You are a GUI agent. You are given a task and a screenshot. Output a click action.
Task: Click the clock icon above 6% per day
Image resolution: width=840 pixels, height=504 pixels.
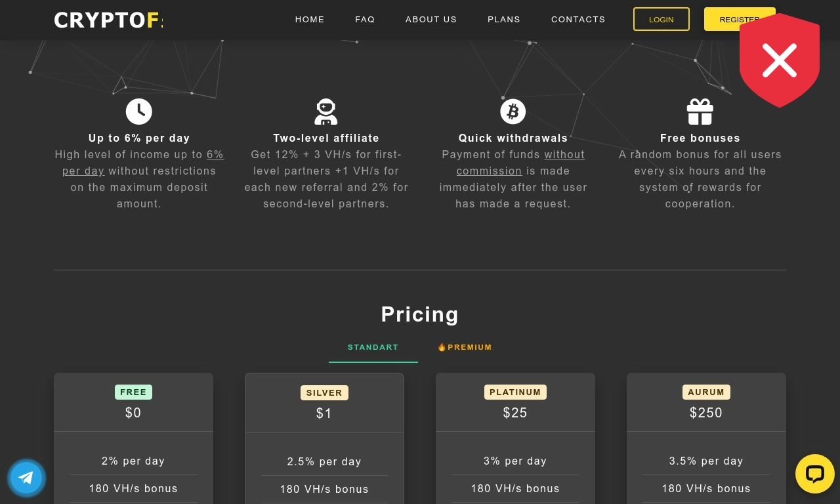(139, 112)
